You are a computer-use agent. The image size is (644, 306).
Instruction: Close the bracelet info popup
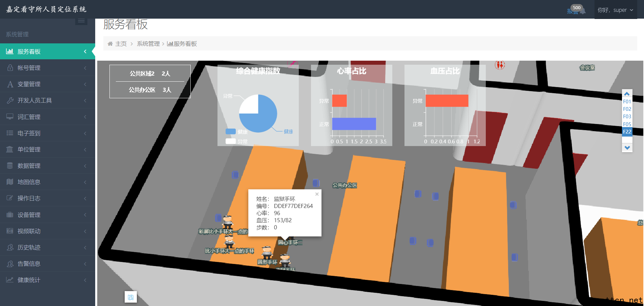coord(317,194)
